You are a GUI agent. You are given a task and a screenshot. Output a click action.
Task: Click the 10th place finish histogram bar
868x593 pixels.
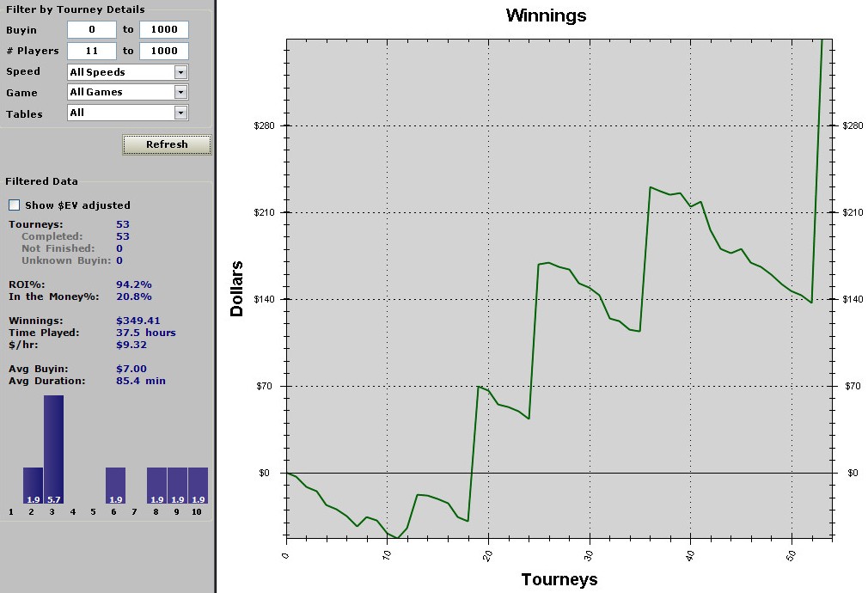pyautogui.click(x=198, y=485)
